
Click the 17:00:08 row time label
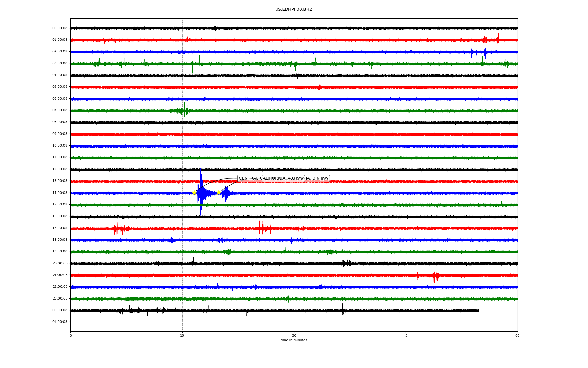(x=60, y=228)
